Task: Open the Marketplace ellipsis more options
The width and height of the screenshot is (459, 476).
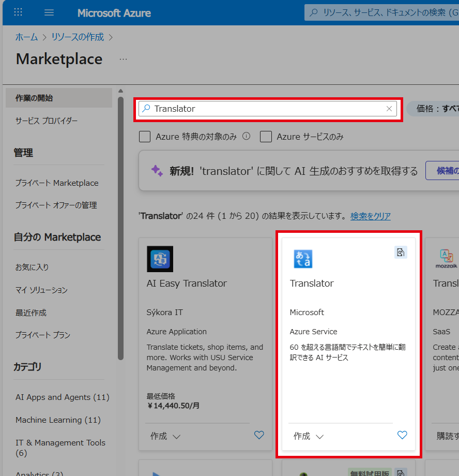Action: 123,59
